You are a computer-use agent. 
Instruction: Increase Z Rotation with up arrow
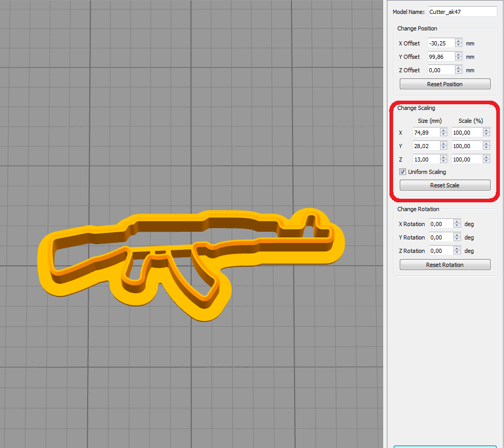click(x=457, y=249)
